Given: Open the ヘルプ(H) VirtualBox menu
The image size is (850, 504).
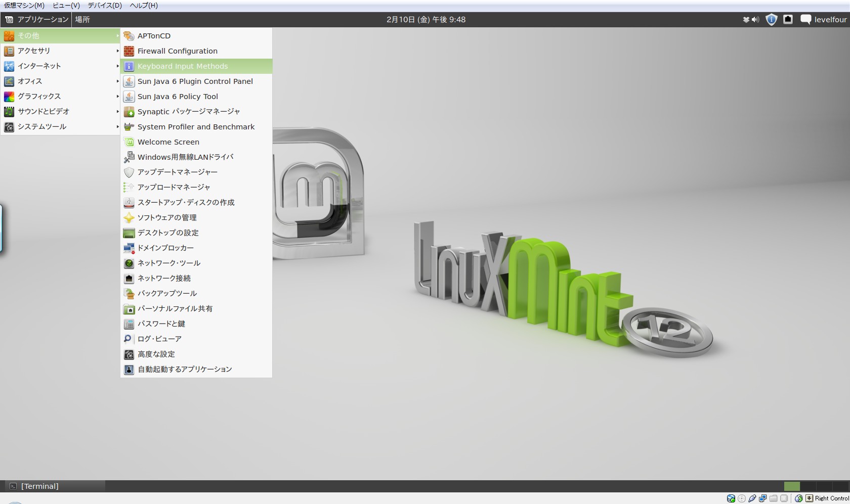Looking at the screenshot, I should point(144,6).
